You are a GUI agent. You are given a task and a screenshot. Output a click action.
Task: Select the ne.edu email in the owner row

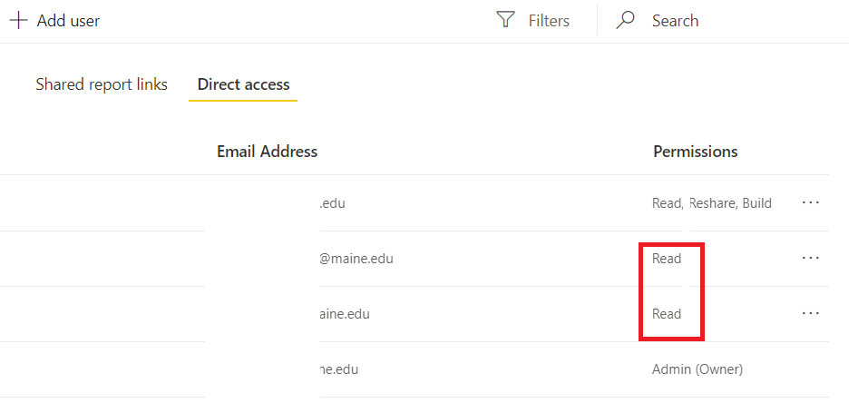[x=339, y=369]
